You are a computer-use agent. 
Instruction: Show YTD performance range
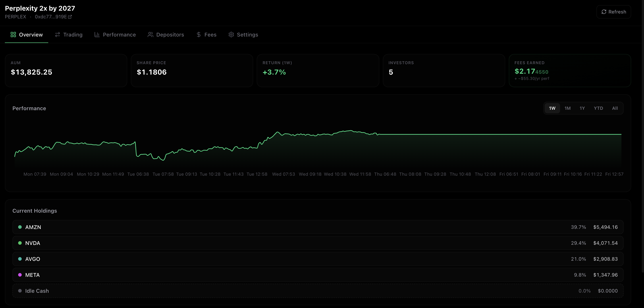598,108
